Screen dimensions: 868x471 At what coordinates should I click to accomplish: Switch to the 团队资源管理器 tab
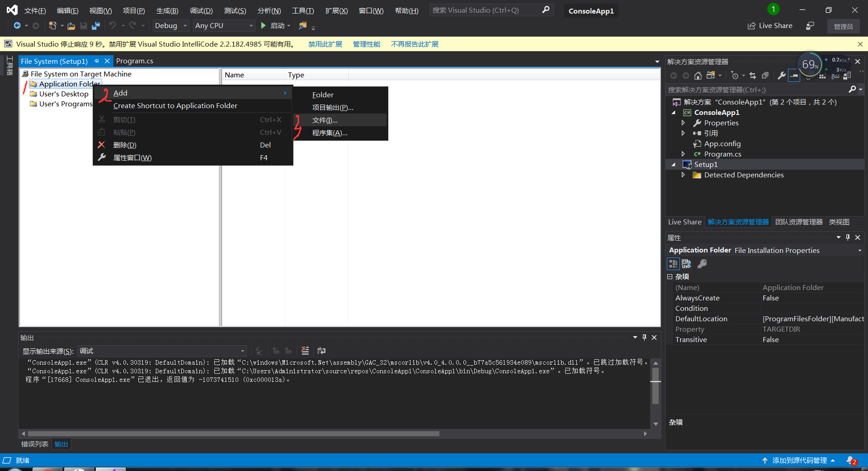pyautogui.click(x=799, y=222)
